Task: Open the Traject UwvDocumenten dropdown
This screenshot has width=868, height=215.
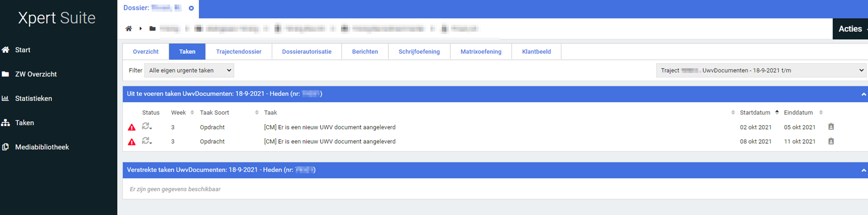Action: pyautogui.click(x=760, y=70)
